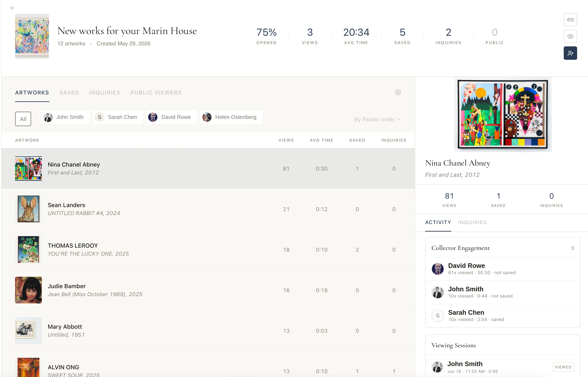This screenshot has width=588, height=377.
Task: Filter artworks by Sarah Chen
Action: tap(118, 117)
